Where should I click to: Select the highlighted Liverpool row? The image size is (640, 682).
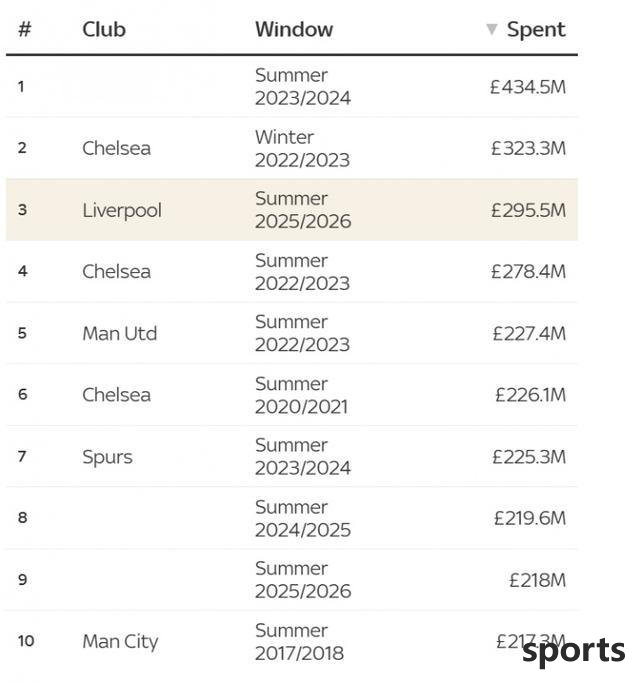pyautogui.click(x=292, y=210)
